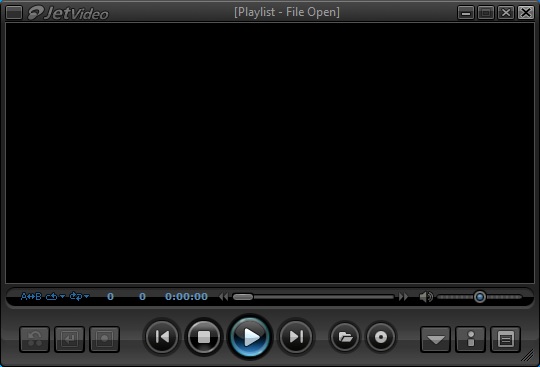Image resolution: width=540 pixels, height=367 pixels.
Task: Click the disabled return-arrow button
Action: pos(70,339)
